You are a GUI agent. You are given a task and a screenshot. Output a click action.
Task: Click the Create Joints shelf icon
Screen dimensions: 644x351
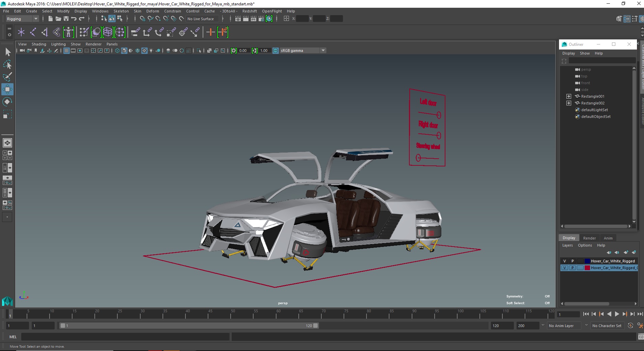(x=33, y=32)
